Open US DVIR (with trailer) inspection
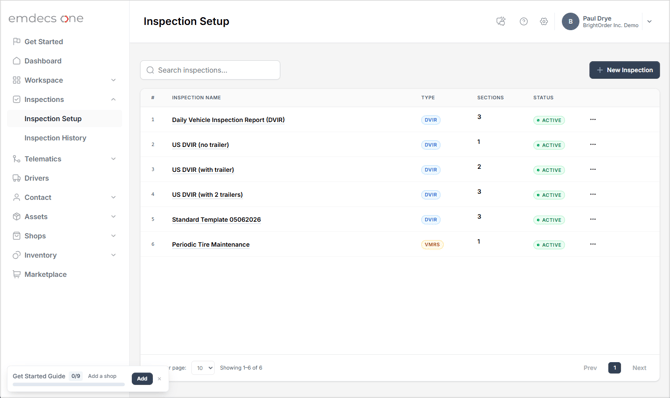Image resolution: width=670 pixels, height=398 pixels. 203,169
